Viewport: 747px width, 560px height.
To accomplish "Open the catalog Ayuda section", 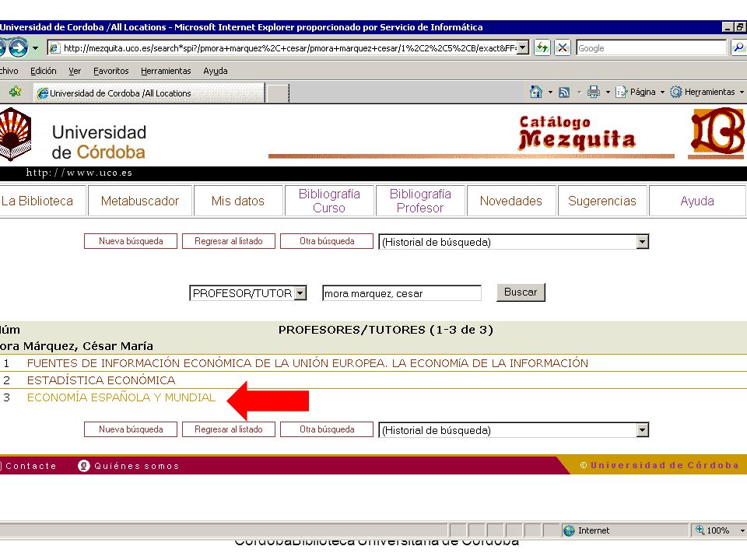I will [x=697, y=201].
